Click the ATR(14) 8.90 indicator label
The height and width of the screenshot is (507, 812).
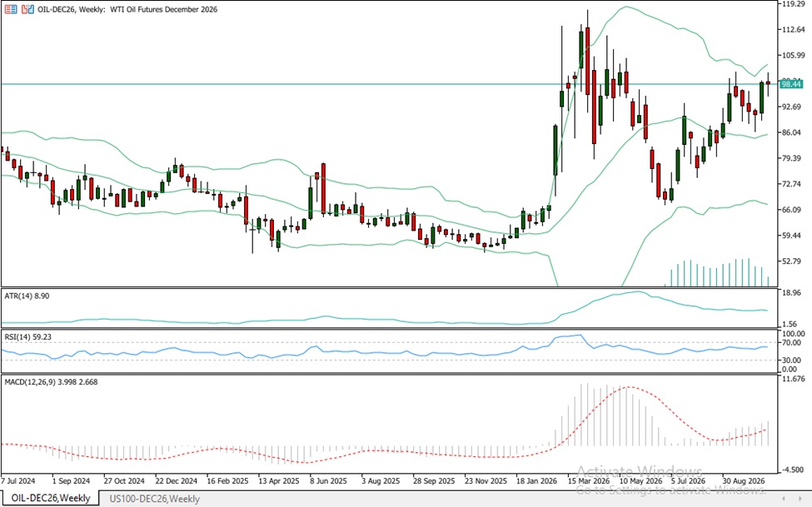coord(27,296)
